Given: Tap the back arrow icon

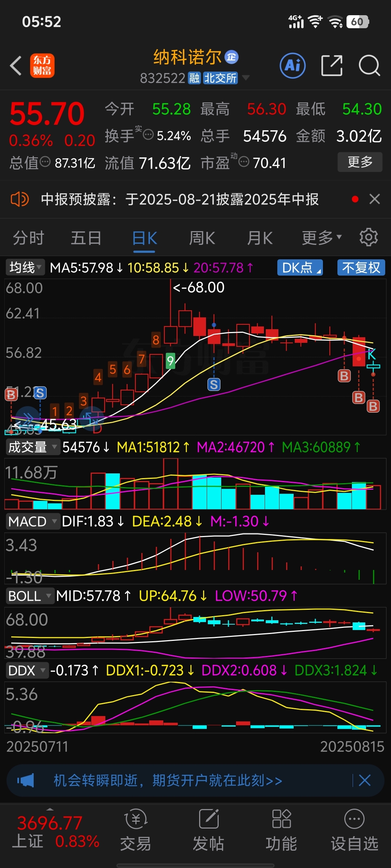Looking at the screenshot, I should [16, 65].
